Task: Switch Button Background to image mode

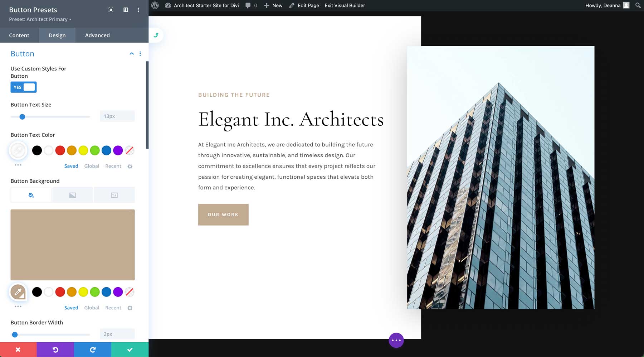Action: pyautogui.click(x=114, y=195)
